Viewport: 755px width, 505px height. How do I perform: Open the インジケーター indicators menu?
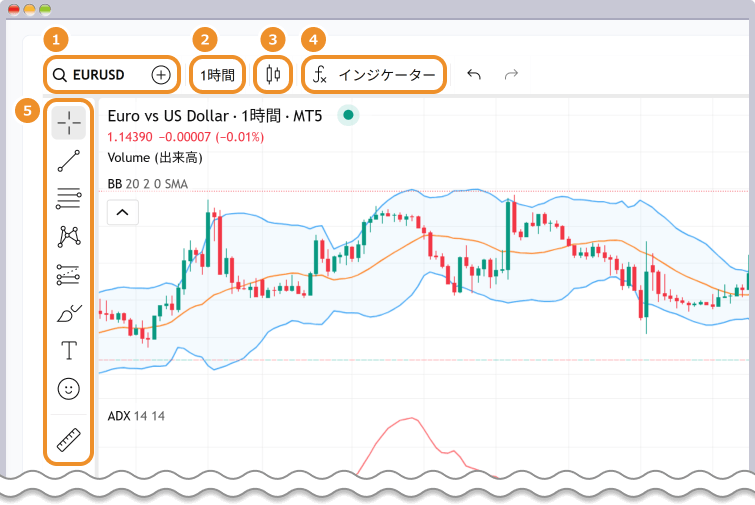click(373, 75)
